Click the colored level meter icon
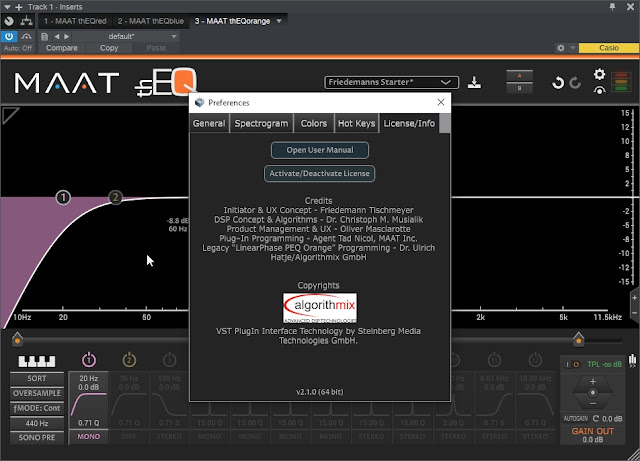This screenshot has height=461, width=640. click(621, 82)
